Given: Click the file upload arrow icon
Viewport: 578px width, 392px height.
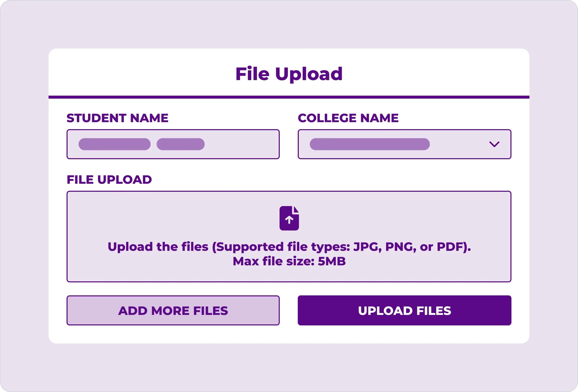Looking at the screenshot, I should click(289, 218).
